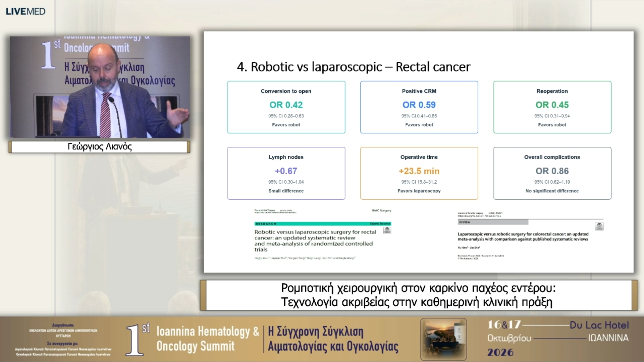This screenshot has width=644, height=362.
Task: Select the 'Positive CRM' card heading
Action: coord(419,91)
